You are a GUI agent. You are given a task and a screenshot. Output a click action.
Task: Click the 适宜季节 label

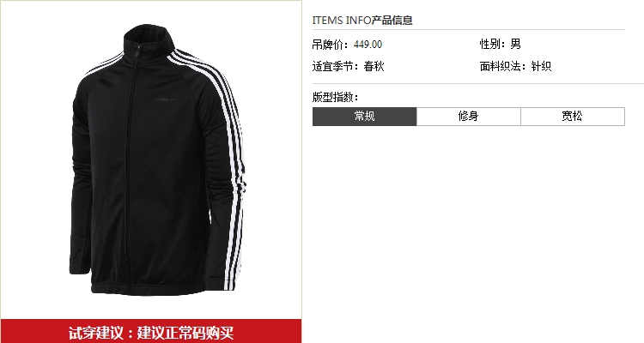pyautogui.click(x=332, y=66)
